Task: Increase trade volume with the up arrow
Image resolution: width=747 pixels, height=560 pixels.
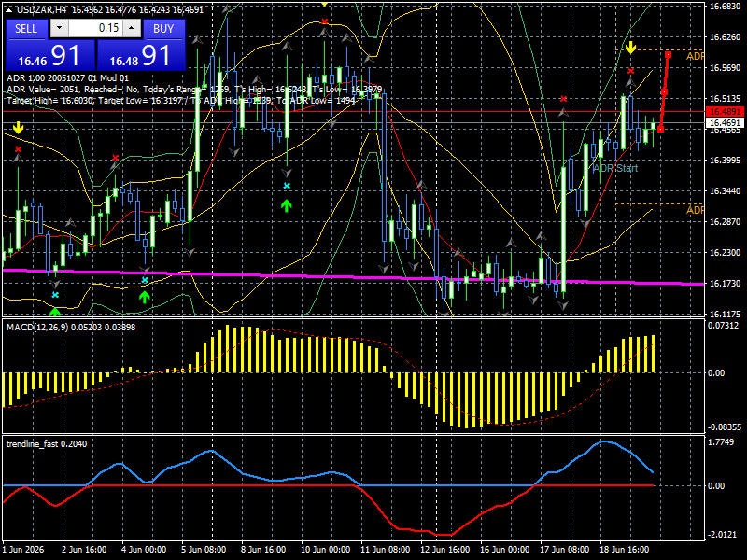Action: 132,28
